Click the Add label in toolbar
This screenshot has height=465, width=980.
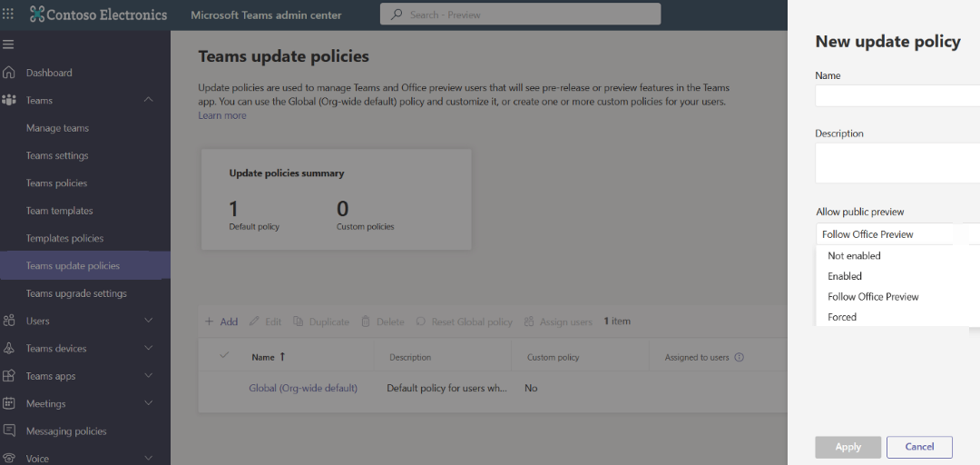(229, 322)
